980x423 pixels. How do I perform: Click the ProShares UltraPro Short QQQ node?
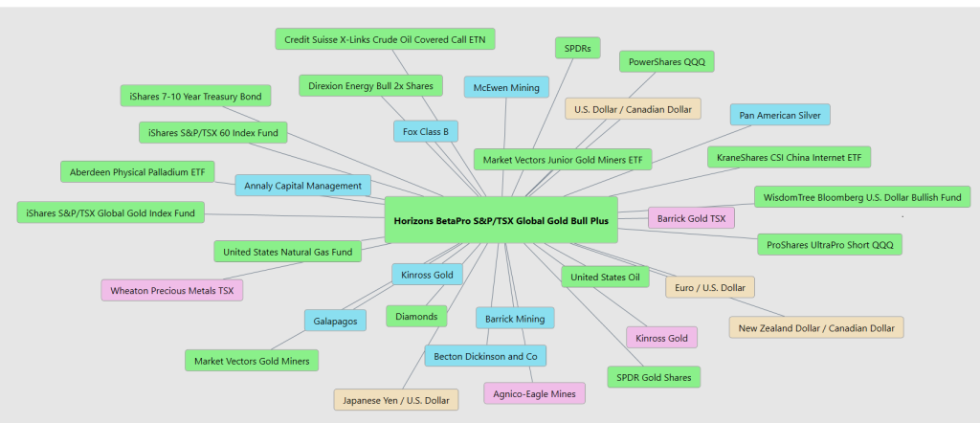(829, 244)
